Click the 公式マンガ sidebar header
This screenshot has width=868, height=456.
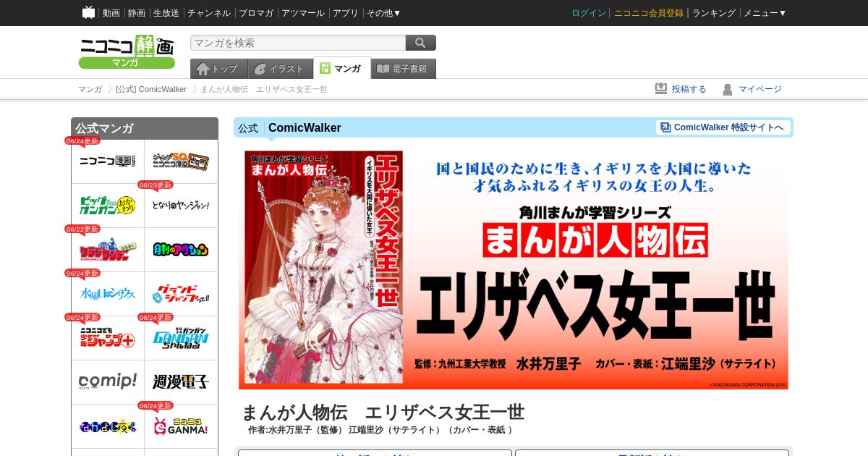pos(145,128)
